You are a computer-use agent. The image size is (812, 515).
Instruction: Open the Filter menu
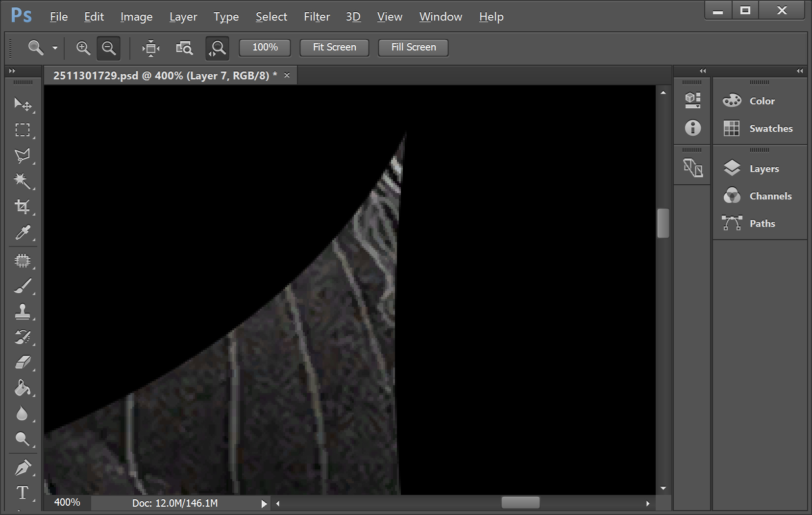(x=317, y=17)
